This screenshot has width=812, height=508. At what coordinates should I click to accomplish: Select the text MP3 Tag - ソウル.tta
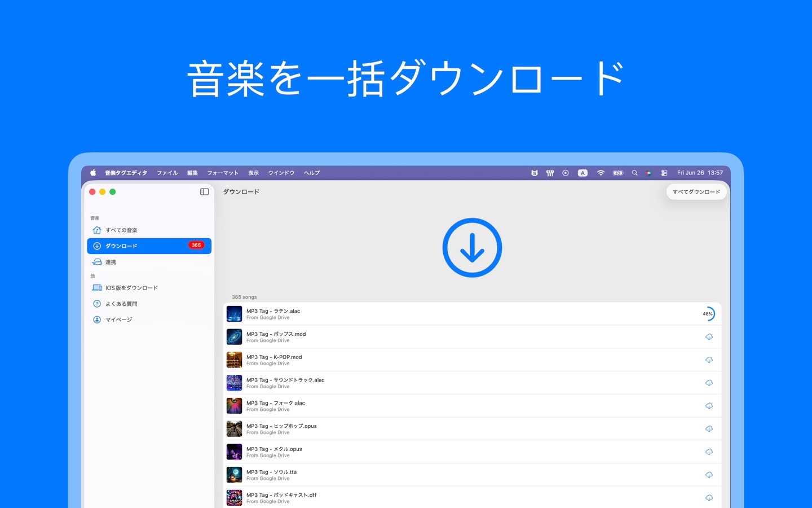click(271, 472)
